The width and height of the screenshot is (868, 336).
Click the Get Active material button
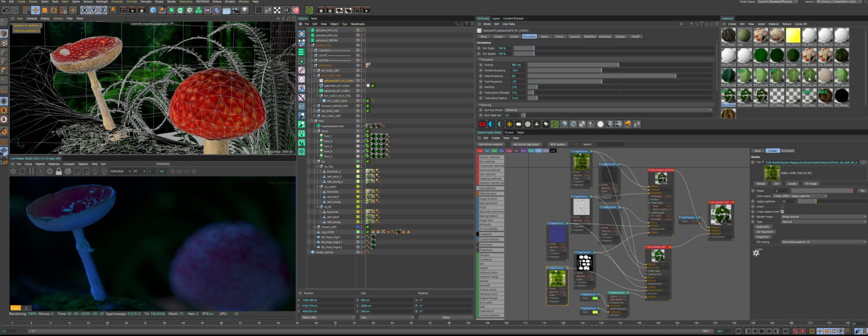tap(490, 144)
